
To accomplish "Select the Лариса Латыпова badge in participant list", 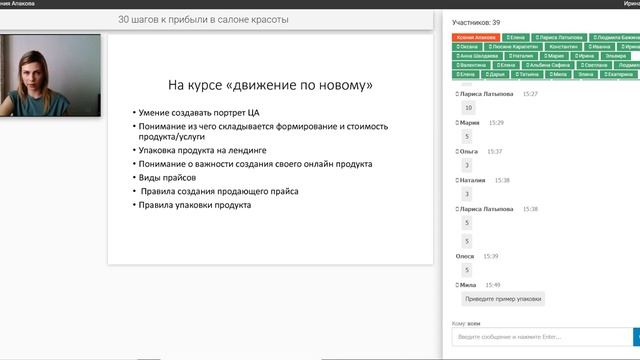I will [x=560, y=37].
